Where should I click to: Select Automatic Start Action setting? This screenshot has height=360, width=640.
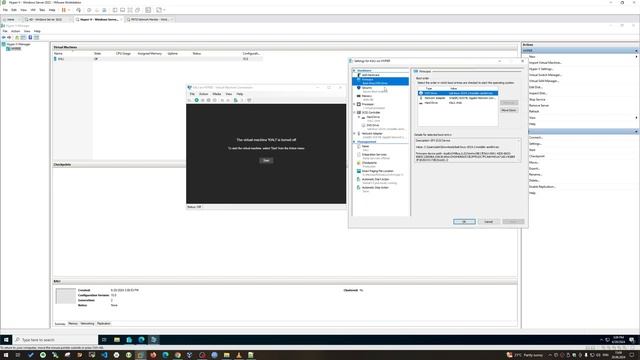(375, 179)
